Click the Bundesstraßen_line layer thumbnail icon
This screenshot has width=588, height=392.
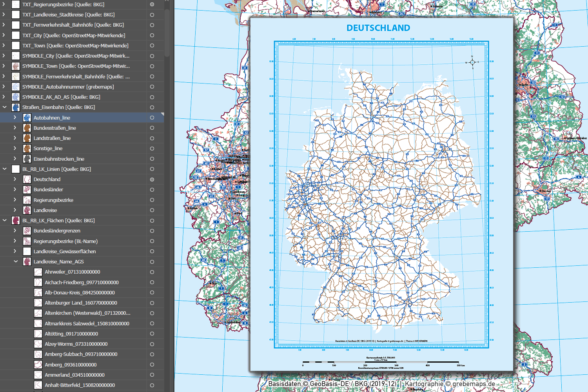[27, 128]
